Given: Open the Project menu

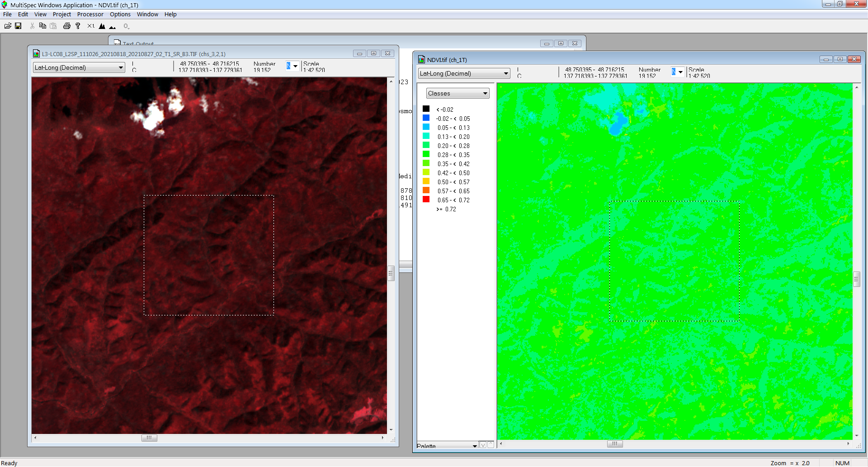Looking at the screenshot, I should [61, 14].
